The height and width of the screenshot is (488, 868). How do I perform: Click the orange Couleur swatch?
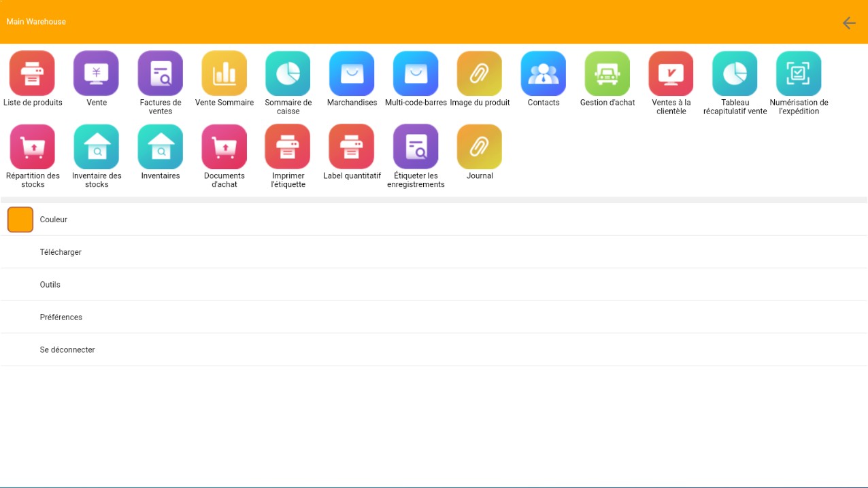(20, 220)
